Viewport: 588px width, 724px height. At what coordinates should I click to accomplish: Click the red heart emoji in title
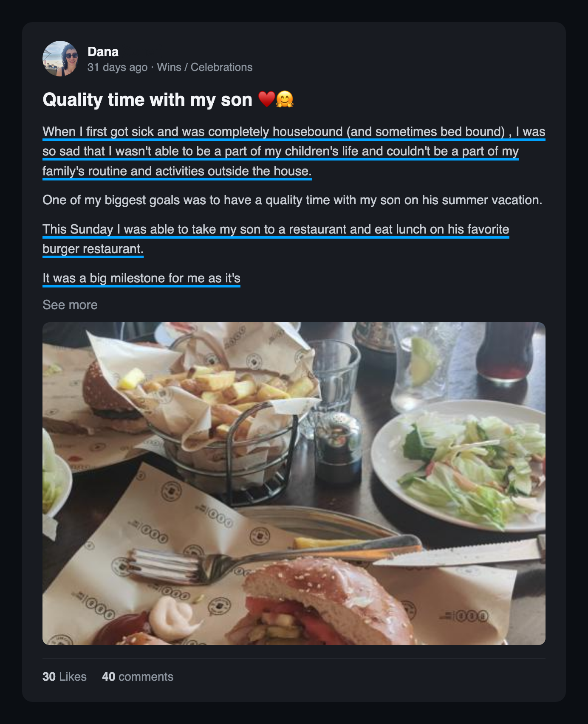[x=266, y=99]
